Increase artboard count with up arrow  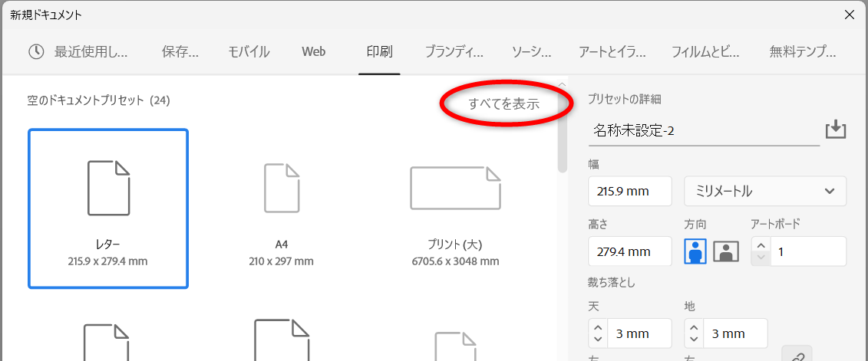pos(762,245)
